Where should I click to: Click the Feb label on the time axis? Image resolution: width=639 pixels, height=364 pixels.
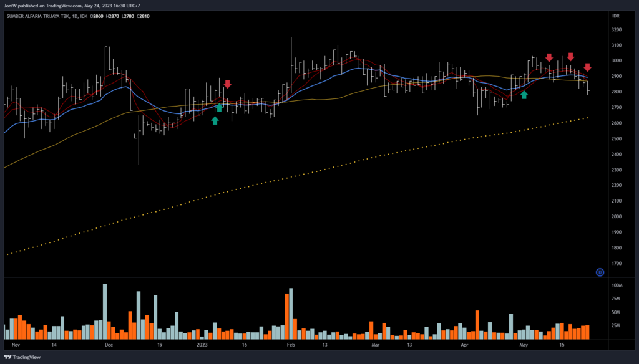pos(290,344)
